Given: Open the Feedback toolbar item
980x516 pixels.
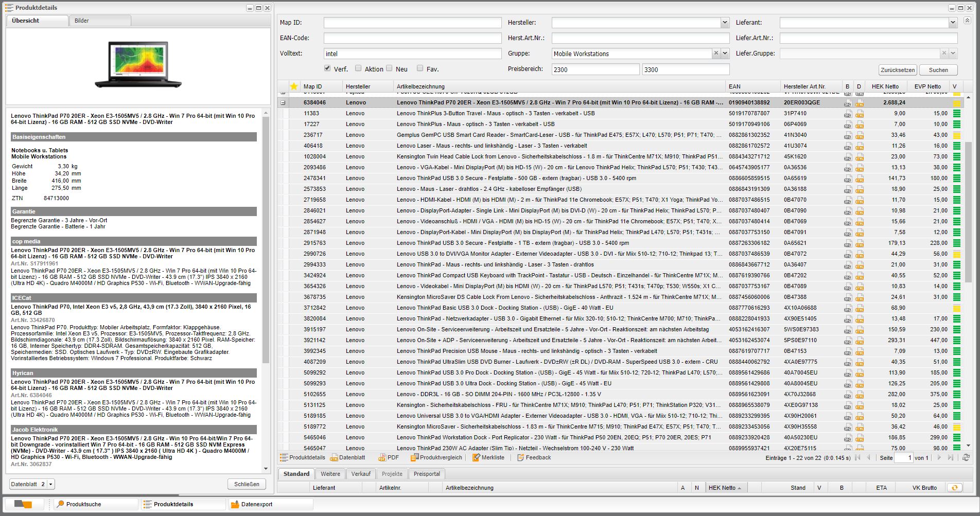Looking at the screenshot, I should pyautogui.click(x=534, y=457).
